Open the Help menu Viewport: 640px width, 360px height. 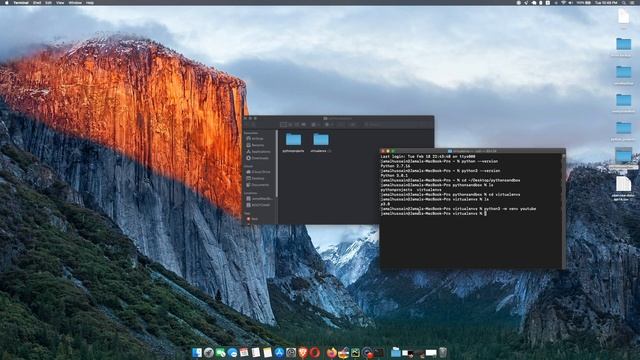[90, 2]
